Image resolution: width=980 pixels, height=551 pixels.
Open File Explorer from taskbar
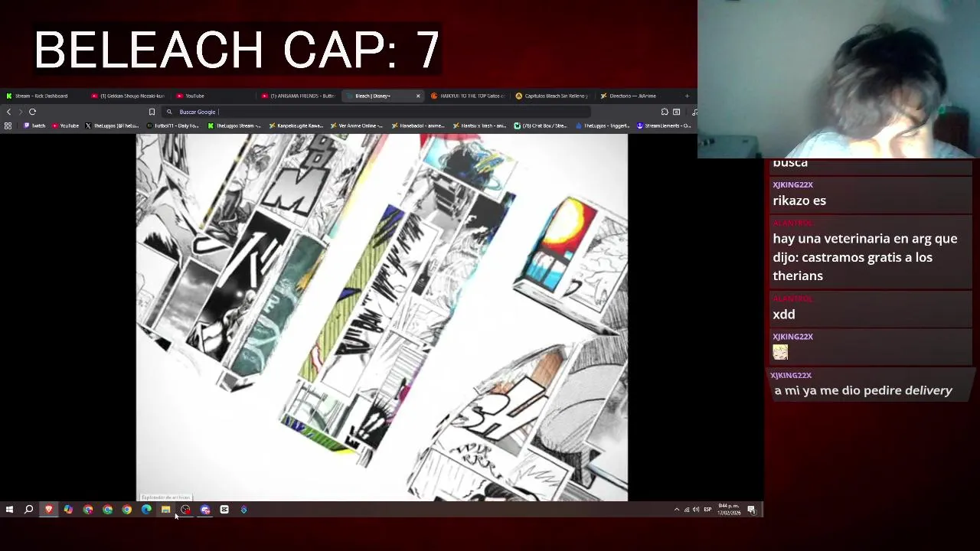[166, 510]
